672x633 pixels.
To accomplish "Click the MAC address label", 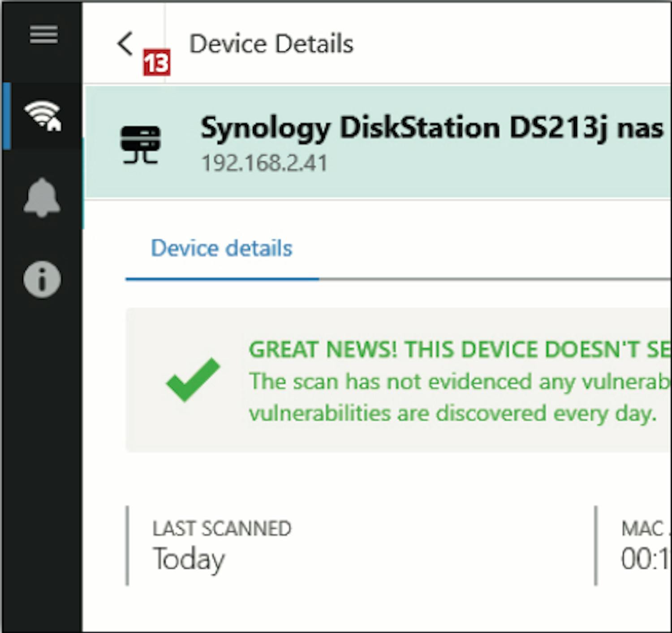I will [x=644, y=529].
